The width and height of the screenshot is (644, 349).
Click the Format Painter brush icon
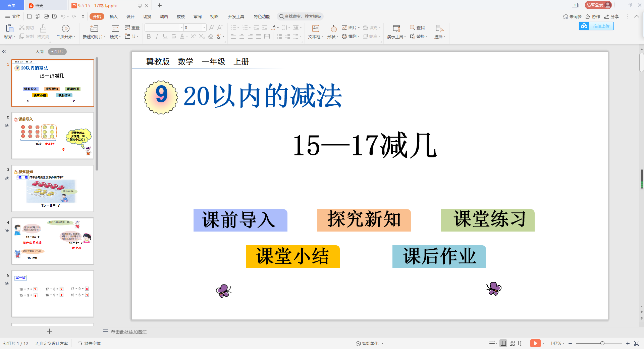43,29
